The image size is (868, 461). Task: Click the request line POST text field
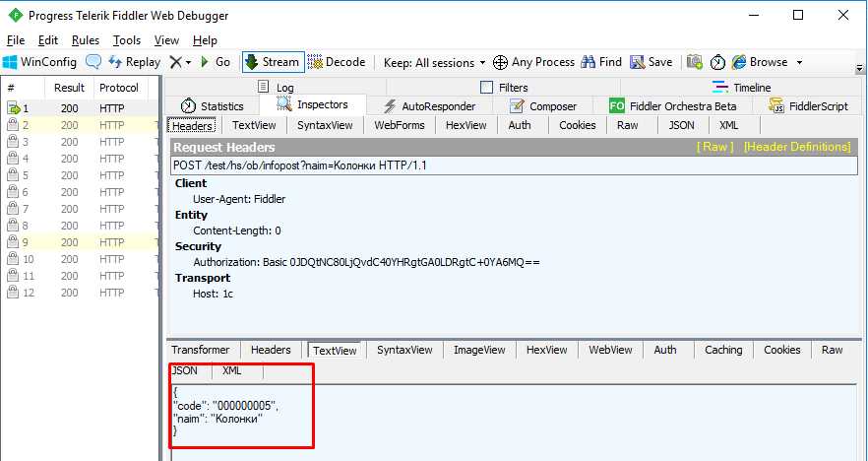pos(515,165)
